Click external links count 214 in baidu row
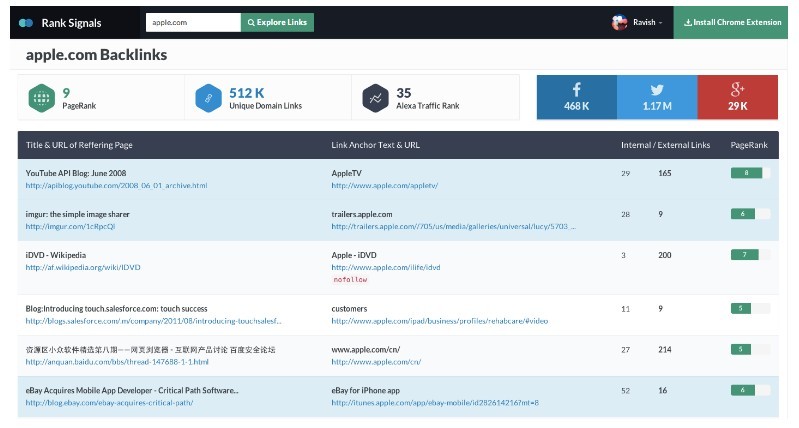This screenshot has width=799, height=428. click(664, 350)
